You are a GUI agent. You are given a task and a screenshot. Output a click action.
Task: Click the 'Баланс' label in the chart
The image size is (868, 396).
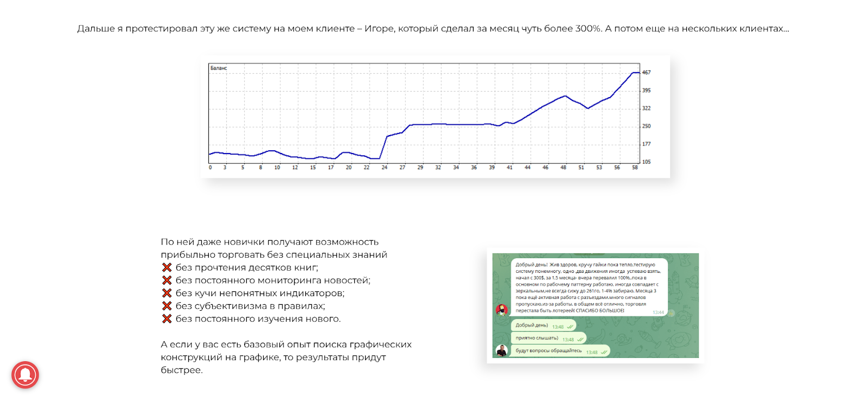[219, 68]
